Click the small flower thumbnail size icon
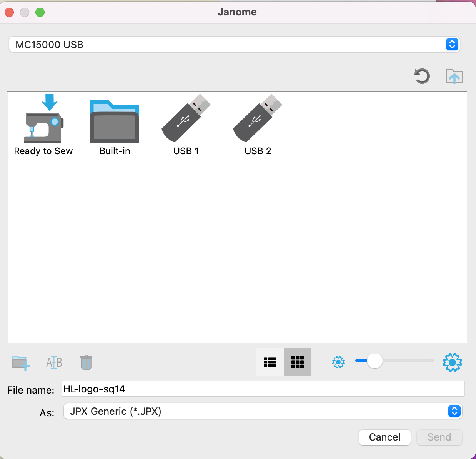The width and height of the screenshot is (476, 459). point(338,362)
